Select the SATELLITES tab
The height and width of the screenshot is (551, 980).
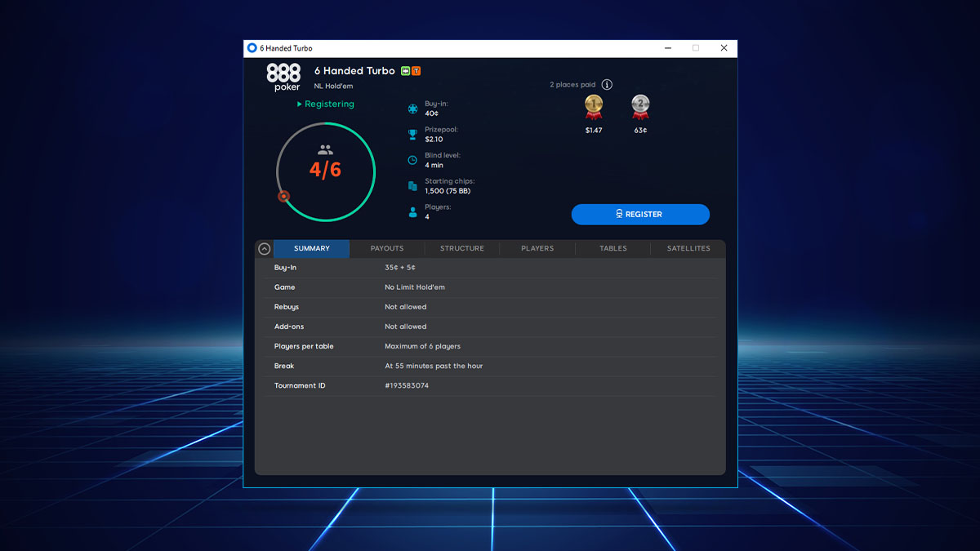(x=688, y=248)
